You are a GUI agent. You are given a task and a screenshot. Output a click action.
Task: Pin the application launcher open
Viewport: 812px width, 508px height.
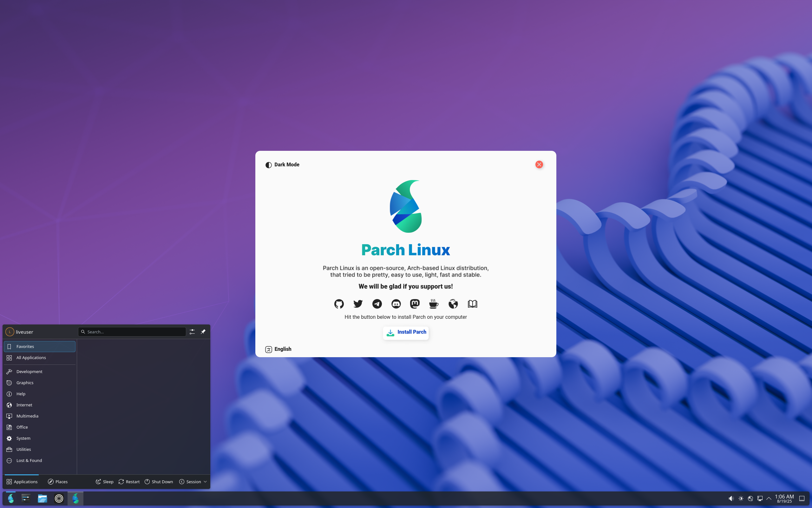203,331
